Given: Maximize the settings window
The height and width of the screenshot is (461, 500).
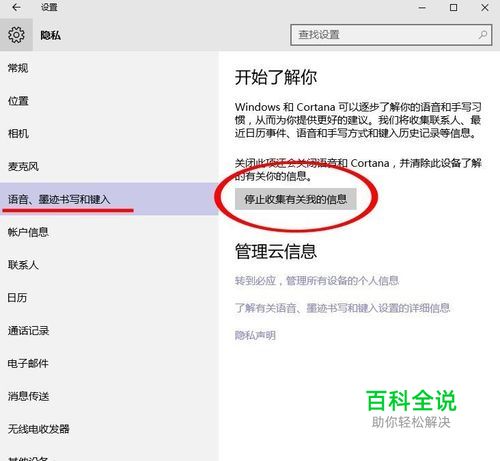Looking at the screenshot, I should (453, 7).
